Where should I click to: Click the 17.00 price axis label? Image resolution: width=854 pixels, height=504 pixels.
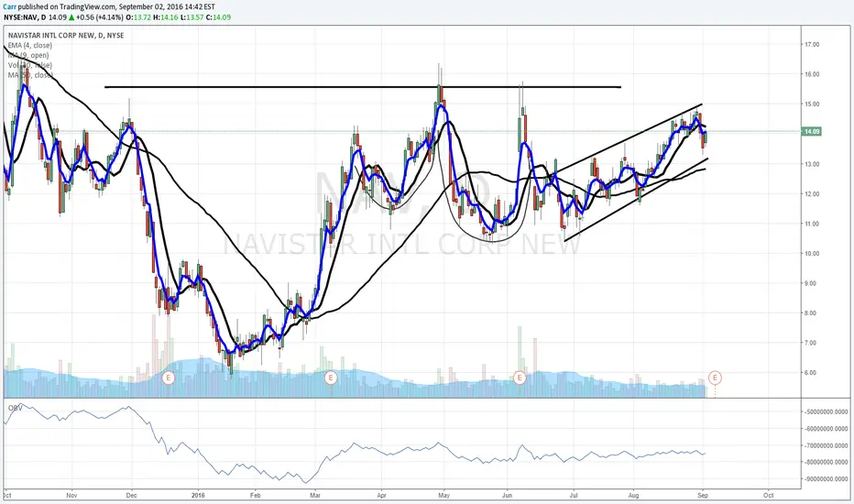click(x=812, y=45)
